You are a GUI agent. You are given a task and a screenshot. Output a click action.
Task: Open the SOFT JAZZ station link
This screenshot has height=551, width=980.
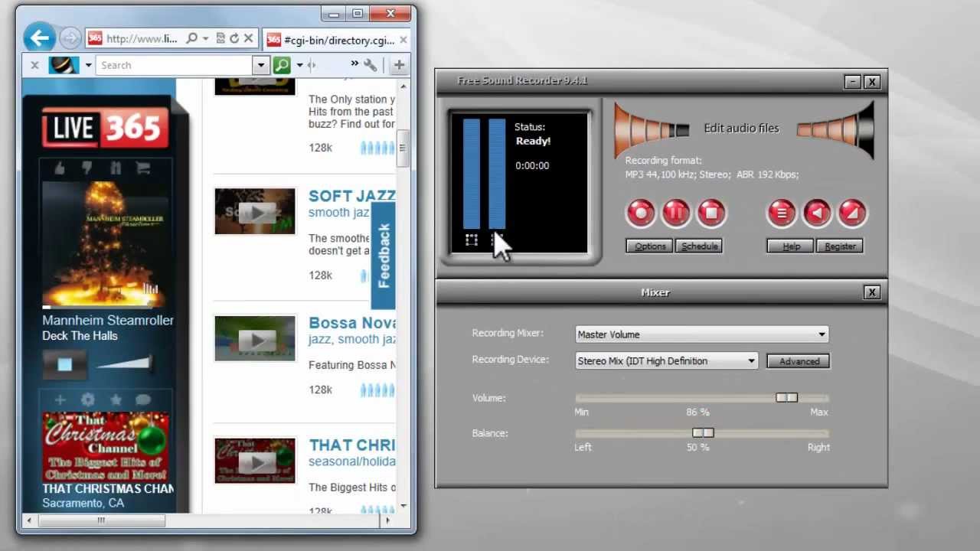coord(351,197)
